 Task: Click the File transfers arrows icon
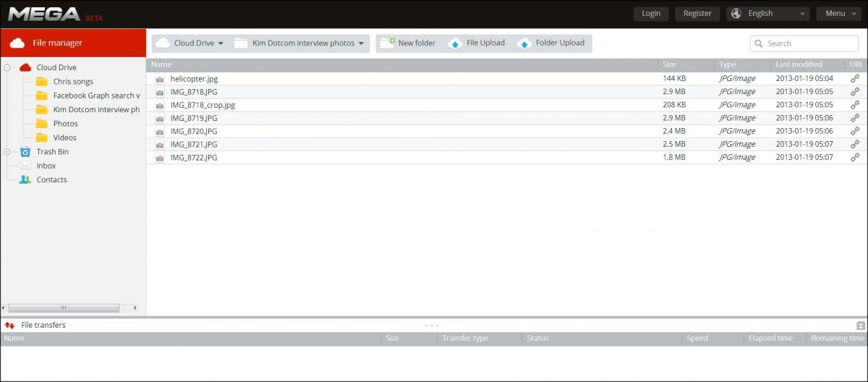coord(9,326)
